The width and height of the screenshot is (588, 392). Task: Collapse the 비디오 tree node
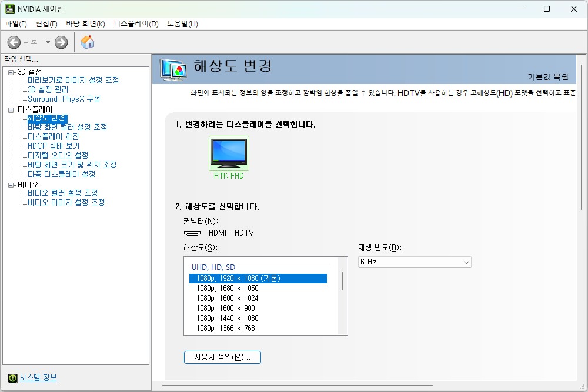[x=11, y=185]
